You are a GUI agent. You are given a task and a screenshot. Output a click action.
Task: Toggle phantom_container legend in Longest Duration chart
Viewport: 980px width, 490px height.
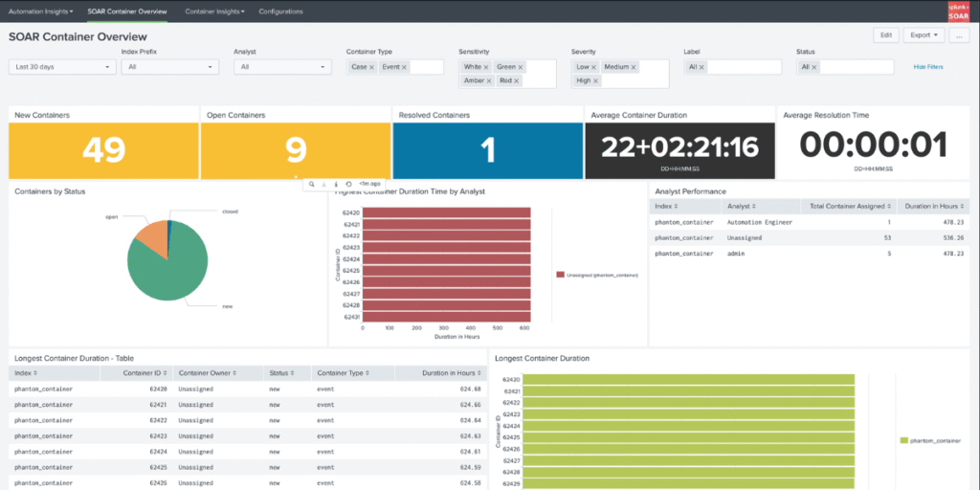coord(930,440)
